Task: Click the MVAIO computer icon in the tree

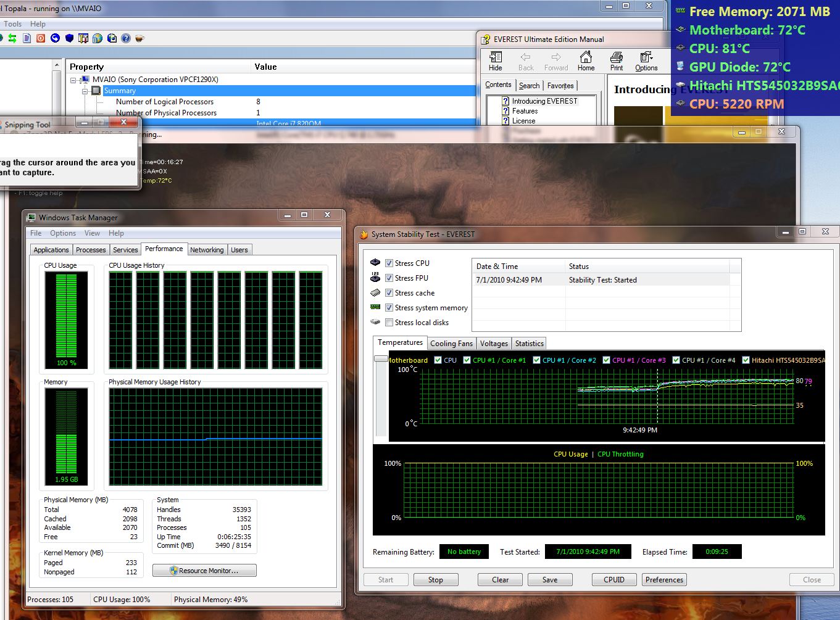Action: (85, 80)
